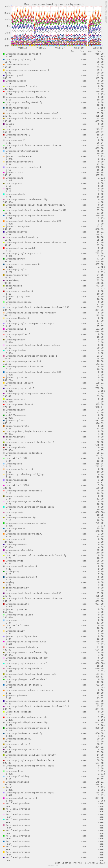This screenshot has width=108, height=868.
Task: Click the green urn:xmpp:message-correct:0 legend swatch
Action: tap(4, 54)
